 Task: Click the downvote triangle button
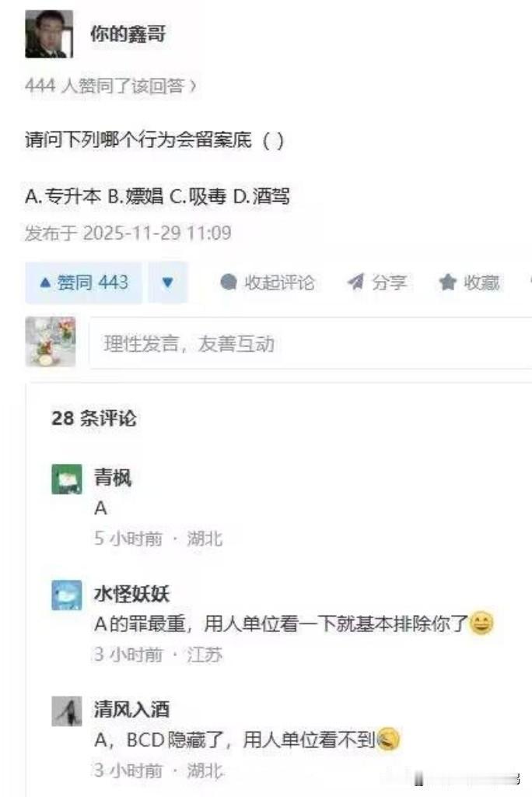coord(168,283)
